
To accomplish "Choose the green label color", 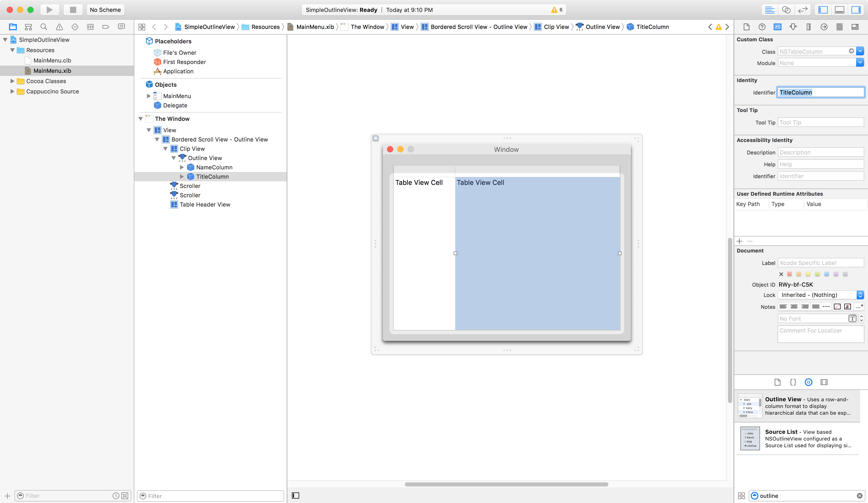I will [x=817, y=274].
